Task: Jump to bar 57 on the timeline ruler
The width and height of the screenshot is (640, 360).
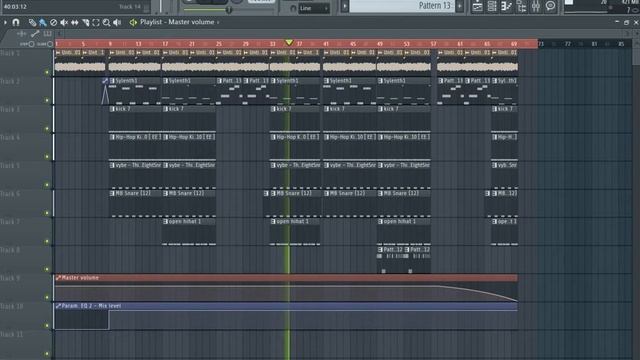Action: coord(433,44)
